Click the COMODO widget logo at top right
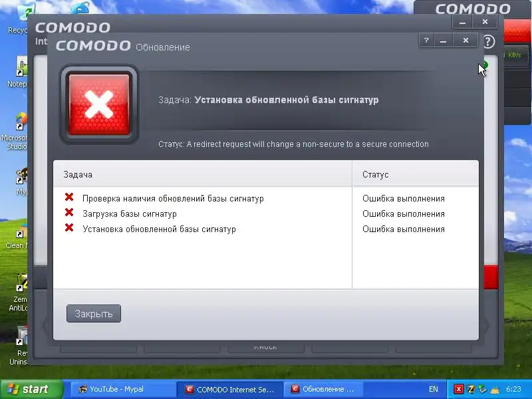532x399 pixels. coord(473,9)
